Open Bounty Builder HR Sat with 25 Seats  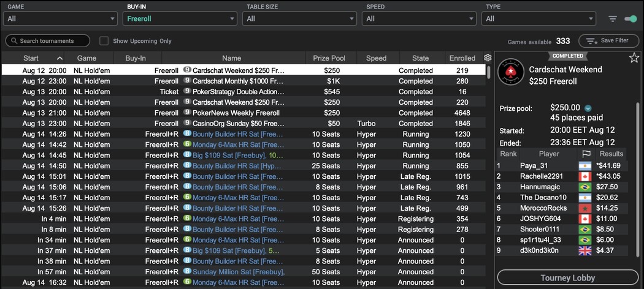(x=238, y=165)
